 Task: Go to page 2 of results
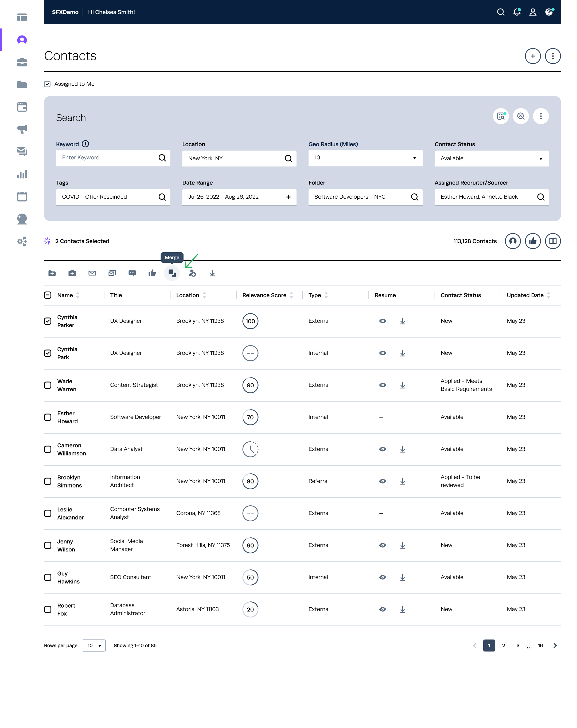pyautogui.click(x=503, y=645)
